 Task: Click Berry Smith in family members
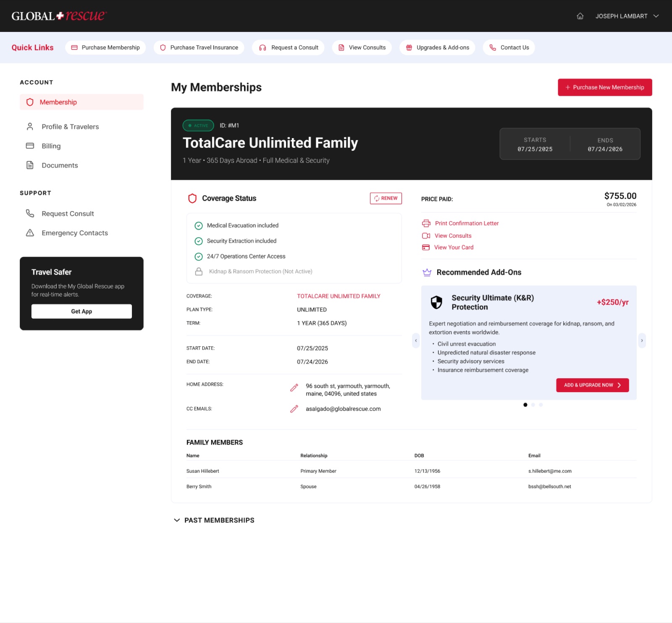199,487
